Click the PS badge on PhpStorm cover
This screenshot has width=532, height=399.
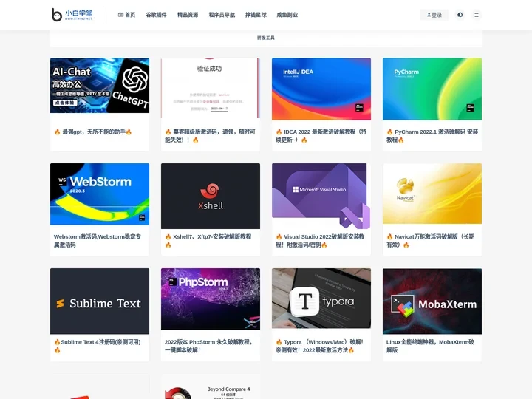[172, 282]
